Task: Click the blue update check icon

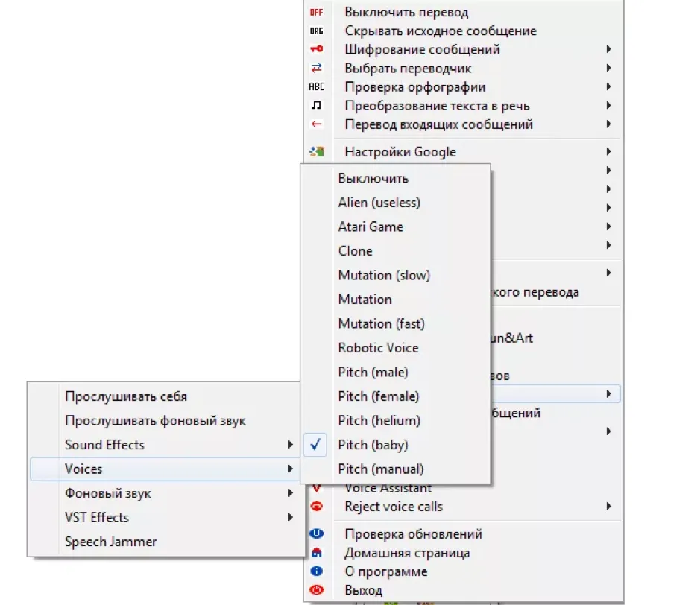Action: point(316,533)
